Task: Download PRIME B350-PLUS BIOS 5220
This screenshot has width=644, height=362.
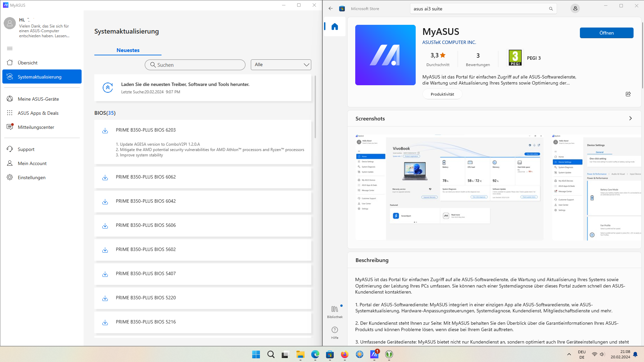Action: (105, 298)
